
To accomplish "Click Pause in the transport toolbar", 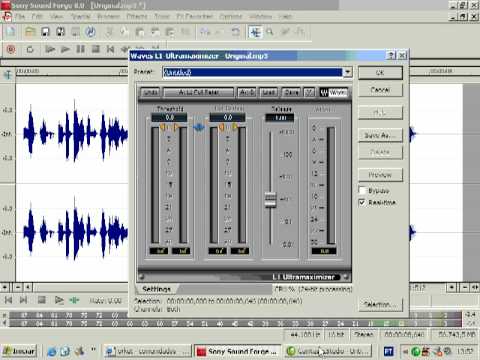I will pos(80,49).
